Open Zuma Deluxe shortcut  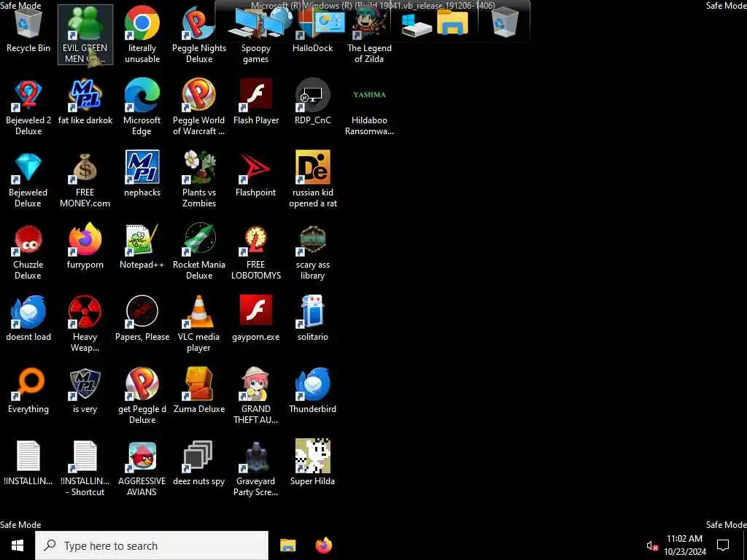coord(199,391)
